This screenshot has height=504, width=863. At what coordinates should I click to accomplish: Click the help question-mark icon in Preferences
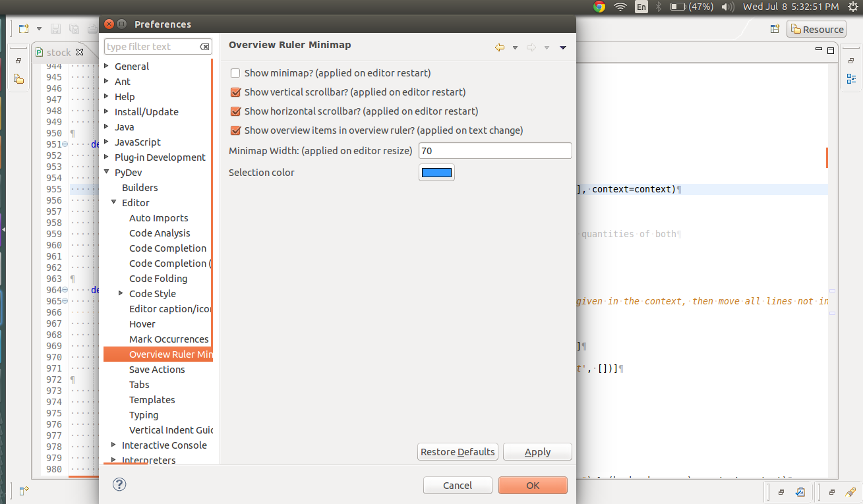pos(119,484)
